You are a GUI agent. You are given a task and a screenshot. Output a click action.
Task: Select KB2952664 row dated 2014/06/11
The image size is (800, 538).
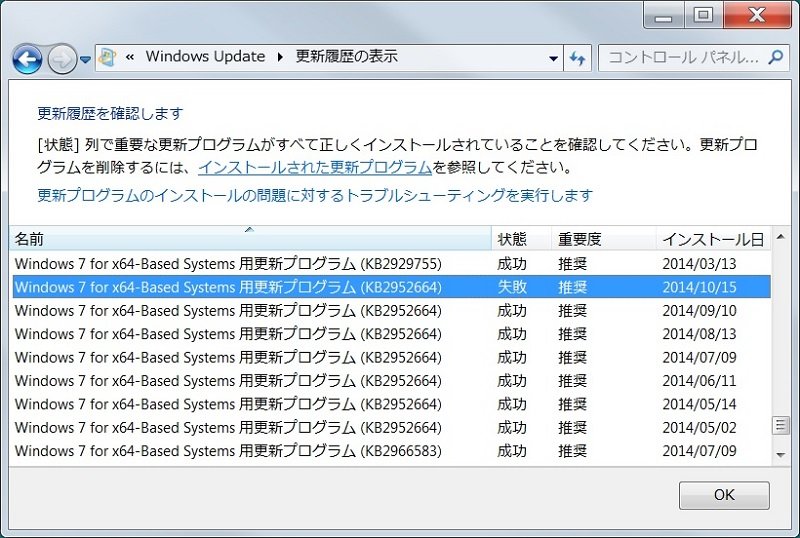(391, 381)
